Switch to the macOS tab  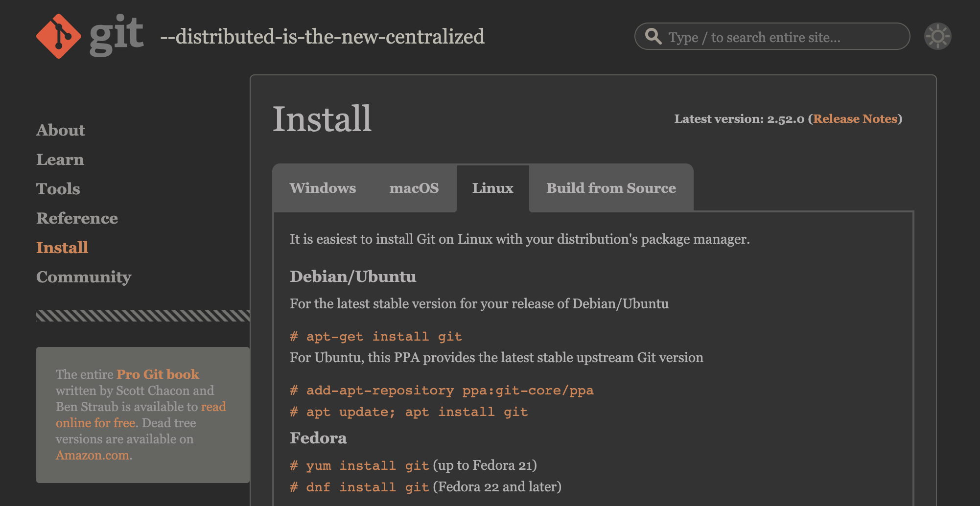click(414, 188)
